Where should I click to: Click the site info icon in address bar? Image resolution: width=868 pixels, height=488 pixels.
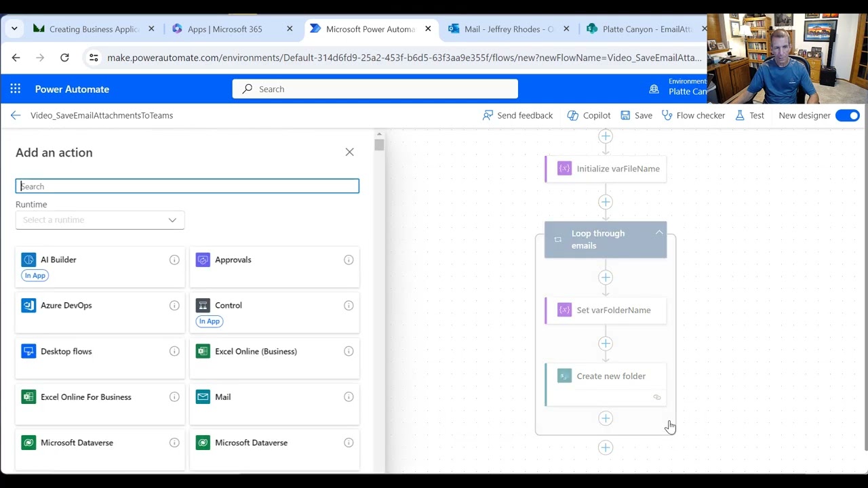[x=94, y=58]
